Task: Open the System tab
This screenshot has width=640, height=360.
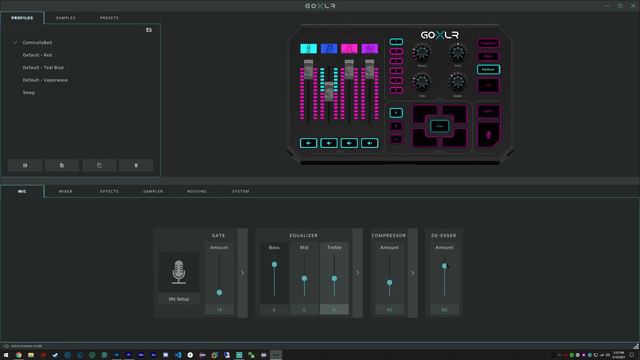Action: point(240,191)
